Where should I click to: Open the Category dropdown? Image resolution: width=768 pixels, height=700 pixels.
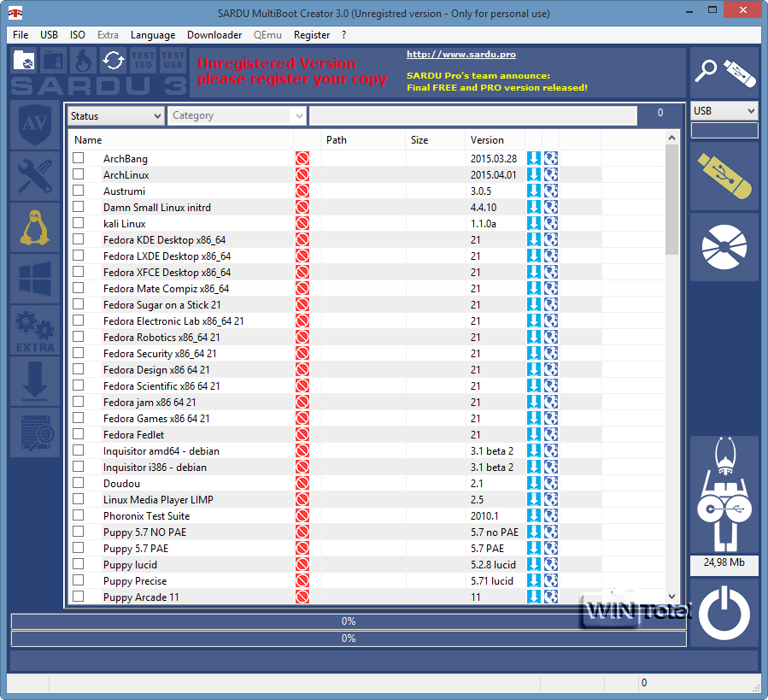coord(237,116)
